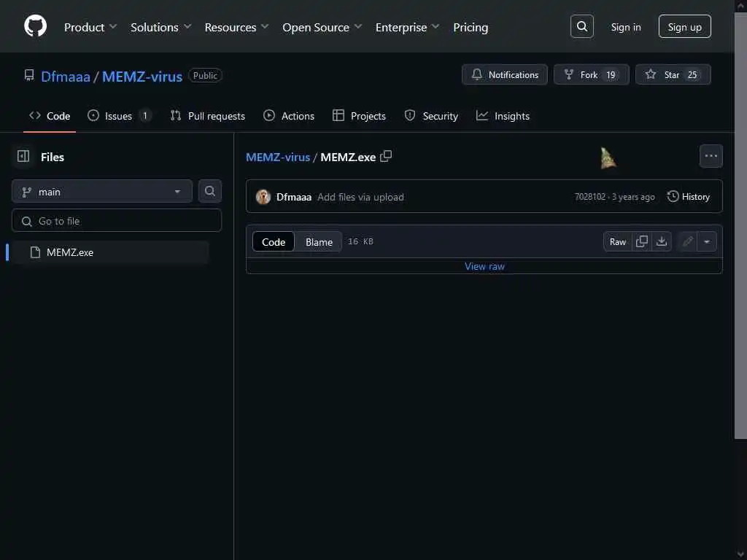Collapse the file tree side panel icon
This screenshot has height=560, width=747.
point(23,156)
